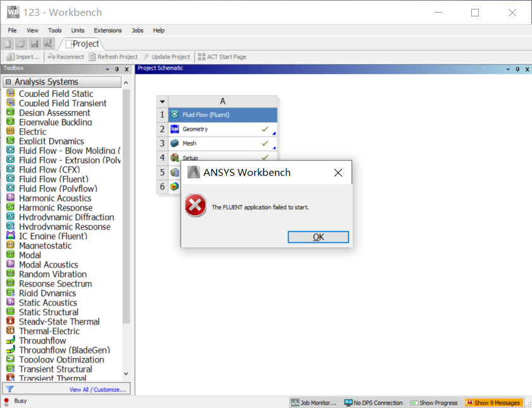
Task: Click the View All / Customize link
Action: point(97,390)
